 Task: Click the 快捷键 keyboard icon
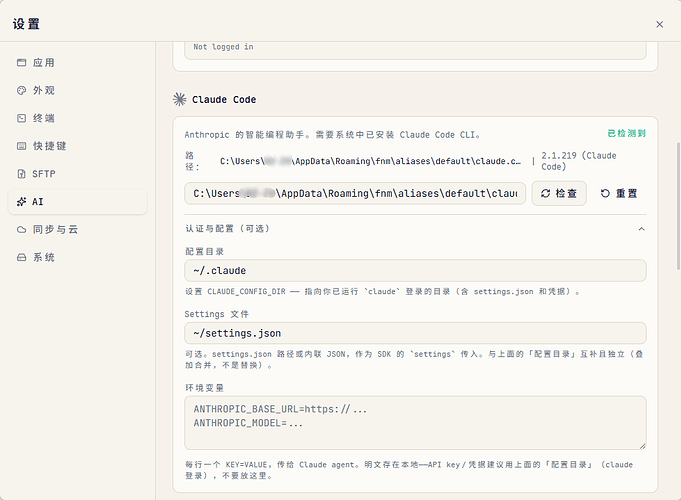(21, 146)
